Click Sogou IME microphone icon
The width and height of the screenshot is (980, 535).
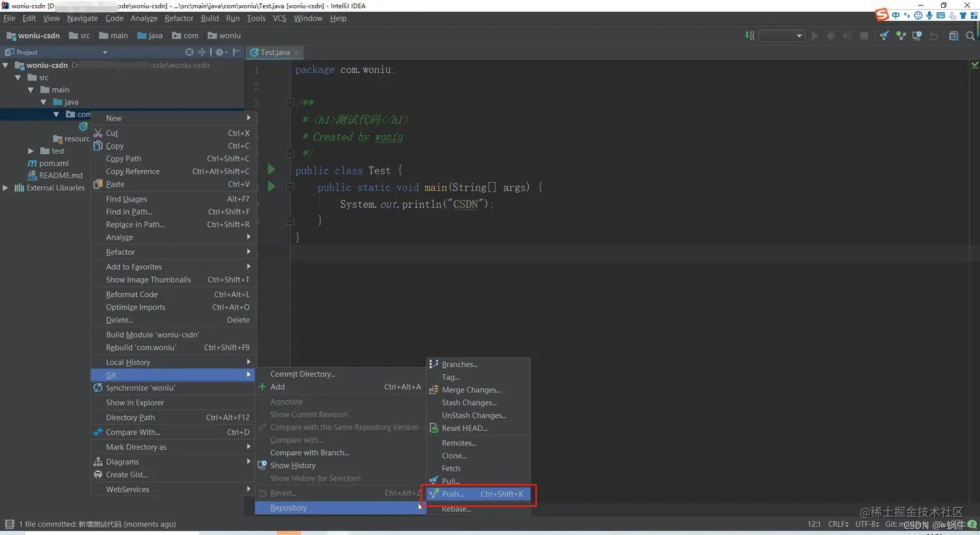929,15
